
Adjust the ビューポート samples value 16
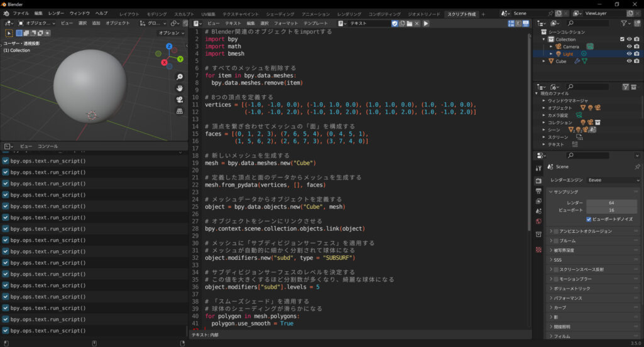click(x=611, y=210)
